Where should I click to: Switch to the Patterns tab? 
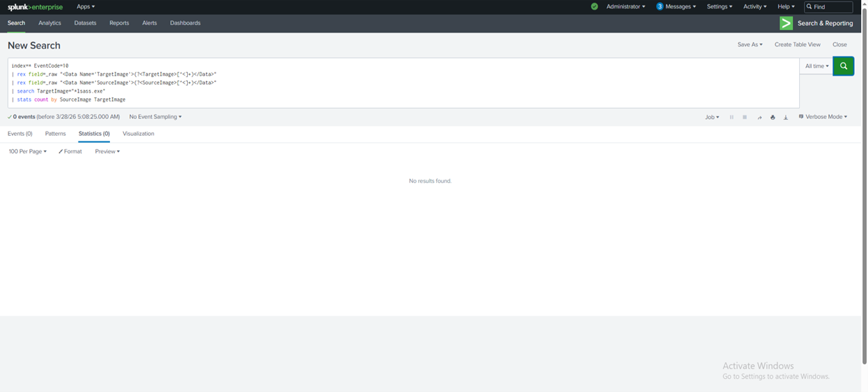coord(56,134)
